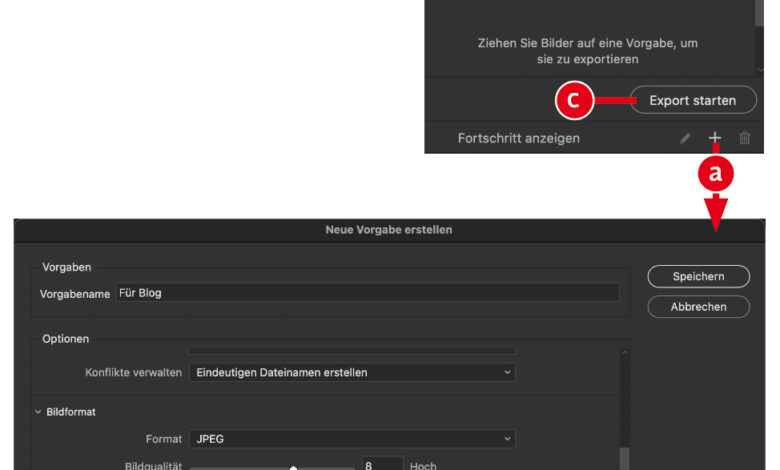Click the scroll up arrow in Optionen panel
The width and height of the screenshot is (780, 470).
[624, 353]
